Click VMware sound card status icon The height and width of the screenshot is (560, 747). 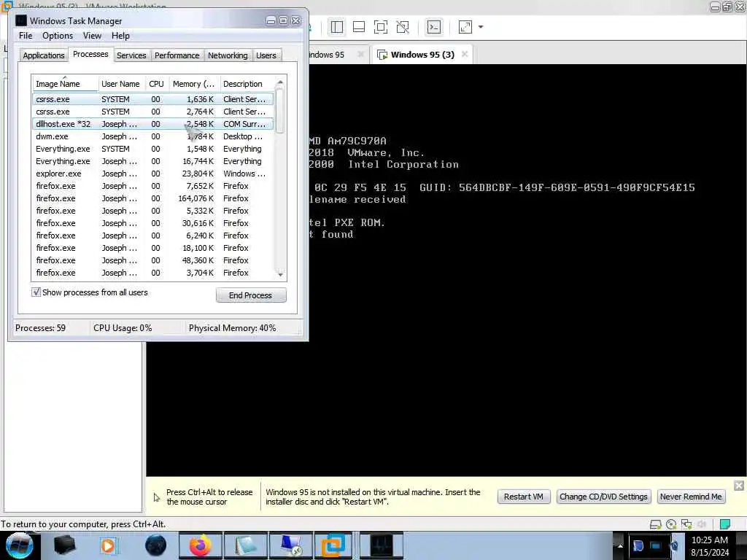702,524
